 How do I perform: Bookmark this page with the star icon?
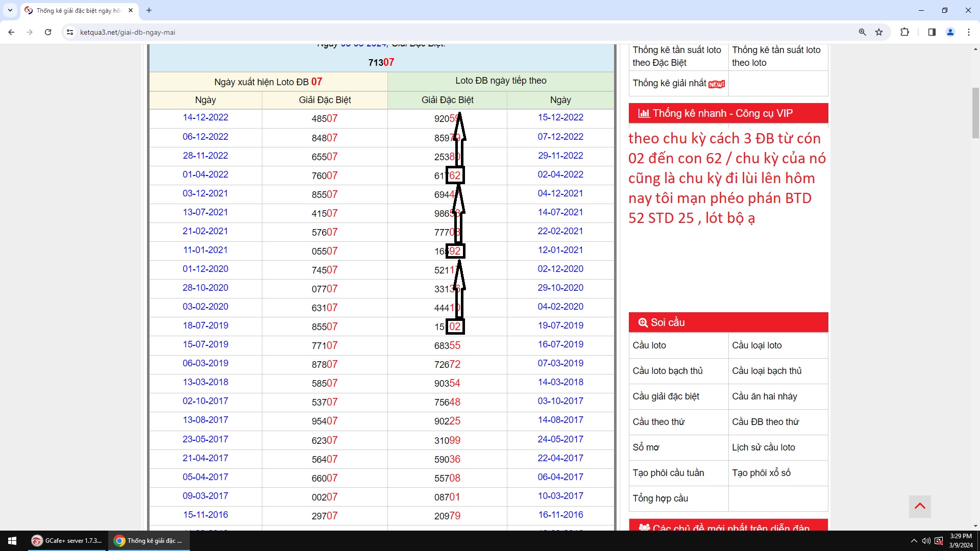coord(879,32)
